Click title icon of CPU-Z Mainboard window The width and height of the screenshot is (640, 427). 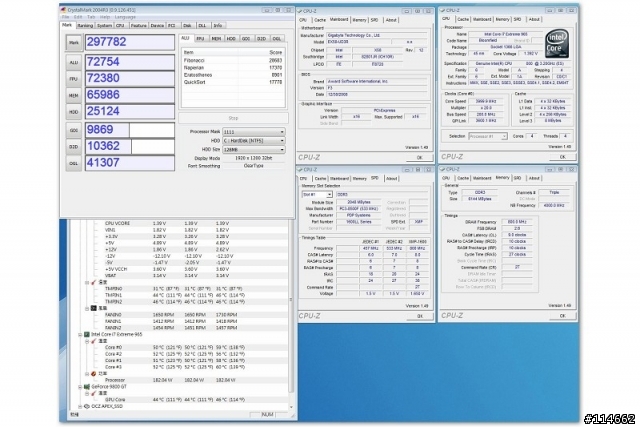click(300, 11)
